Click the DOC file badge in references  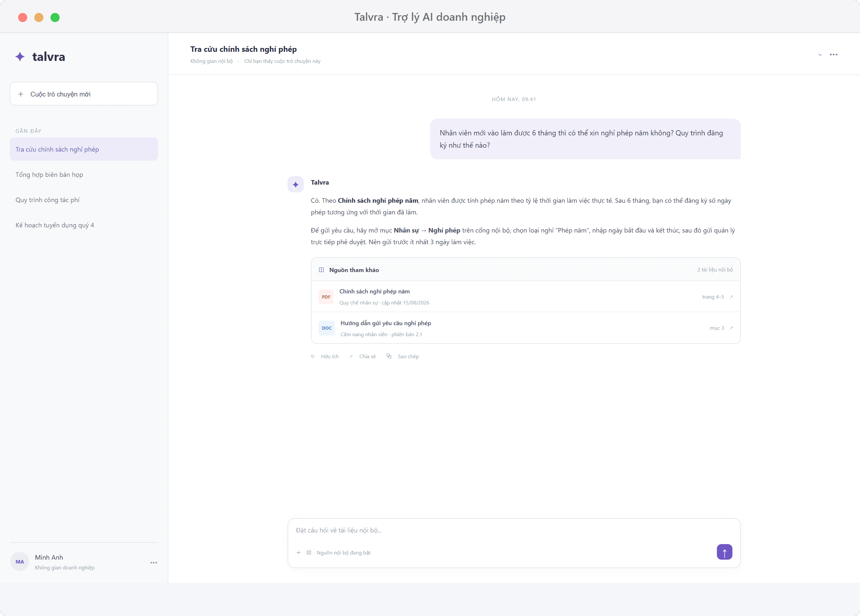326,328
